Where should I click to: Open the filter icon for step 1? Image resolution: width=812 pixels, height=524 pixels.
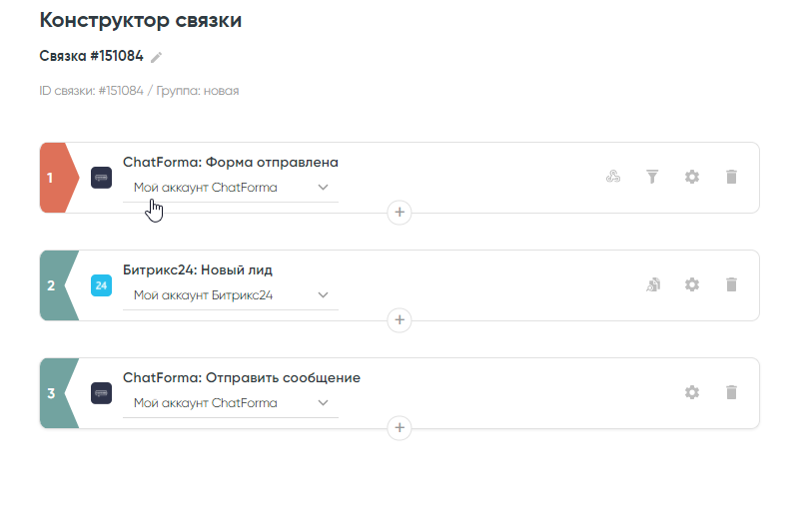tap(652, 177)
